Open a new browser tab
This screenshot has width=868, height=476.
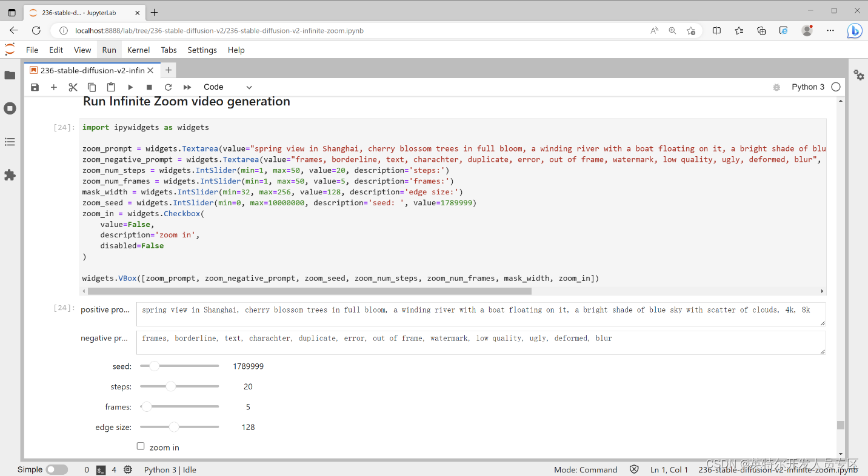[154, 12]
